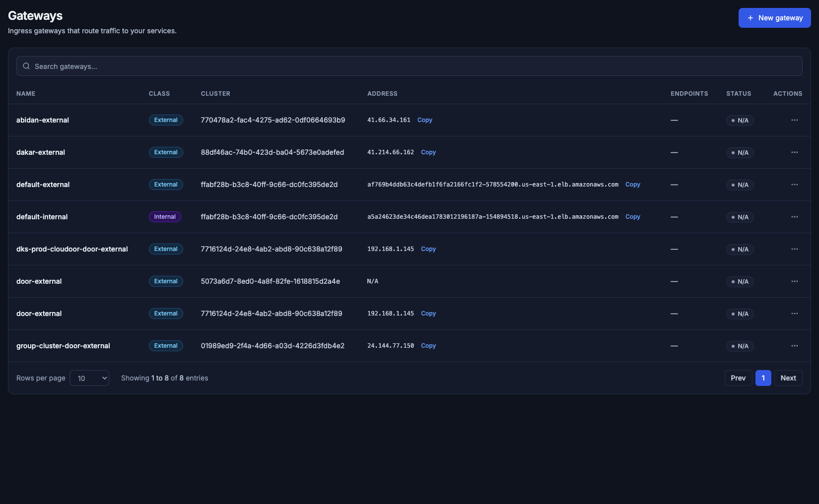Click the 'Showing 1 to 8 of 8 entries' text
Viewport: 819px width, 504px height.
[x=165, y=378]
